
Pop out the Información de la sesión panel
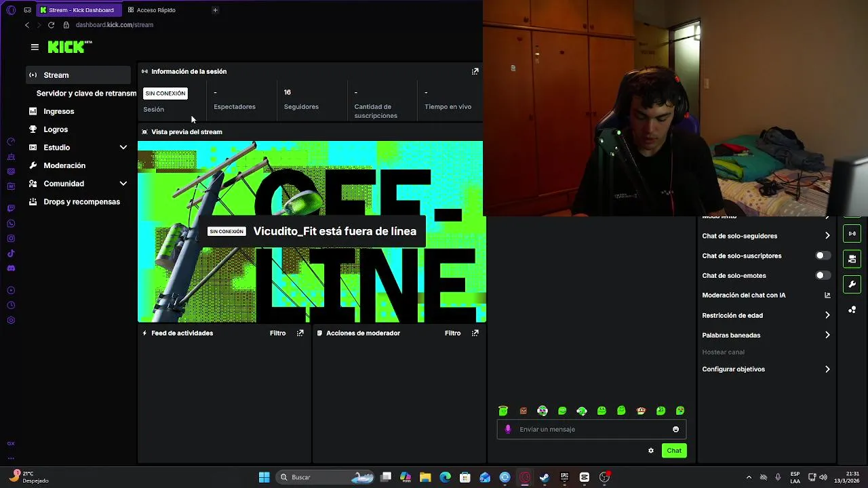pos(475,71)
